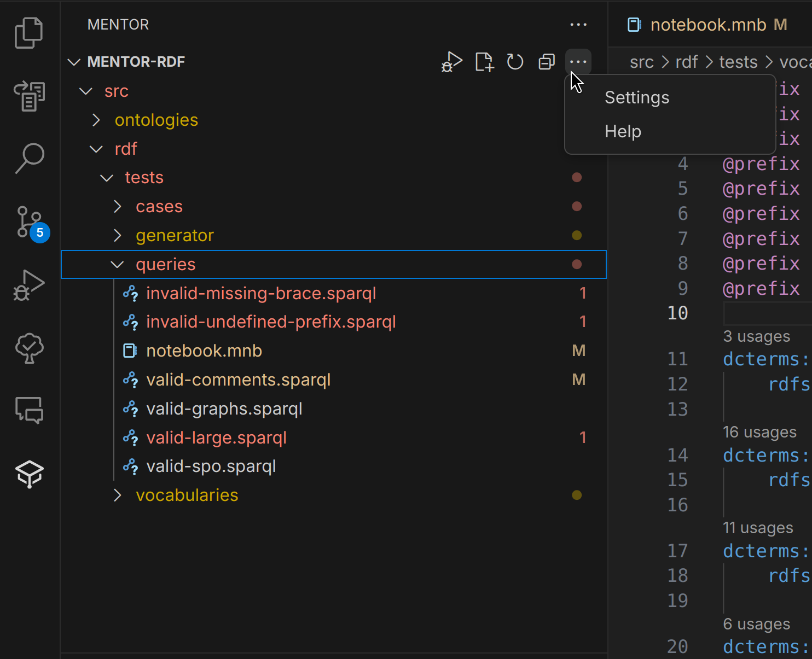
Task: Open tests in the breadcrumb path
Action: [x=738, y=62]
